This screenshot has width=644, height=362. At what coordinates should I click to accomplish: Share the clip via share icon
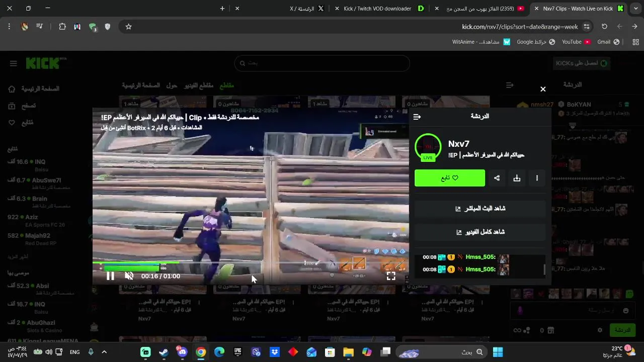tap(497, 178)
